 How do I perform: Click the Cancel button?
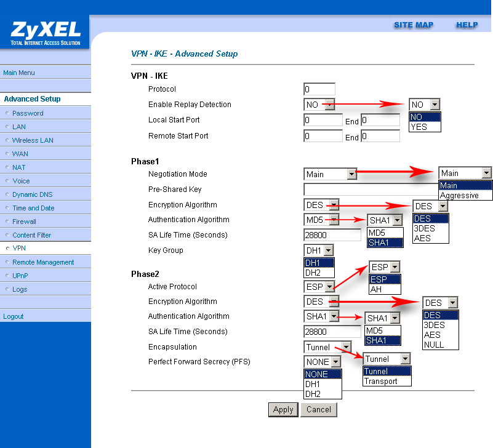point(319,410)
